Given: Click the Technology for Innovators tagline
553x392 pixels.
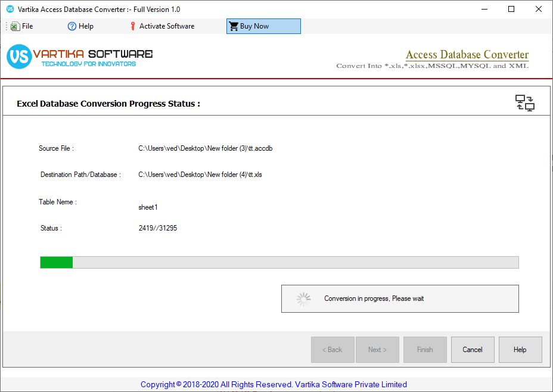Looking at the screenshot, I should (x=89, y=64).
